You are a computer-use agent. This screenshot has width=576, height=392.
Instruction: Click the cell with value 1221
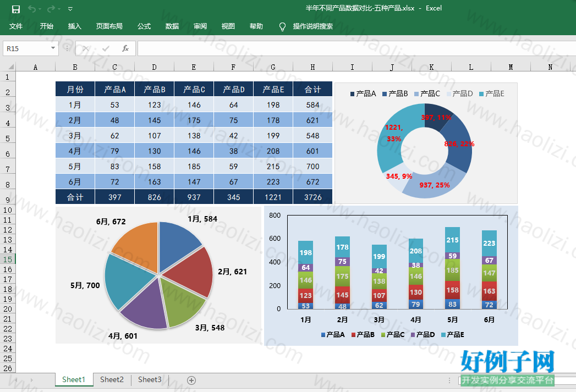tap(273, 197)
